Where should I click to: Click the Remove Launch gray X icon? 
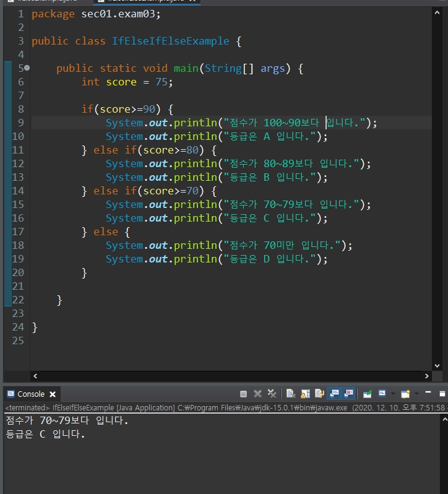257,394
